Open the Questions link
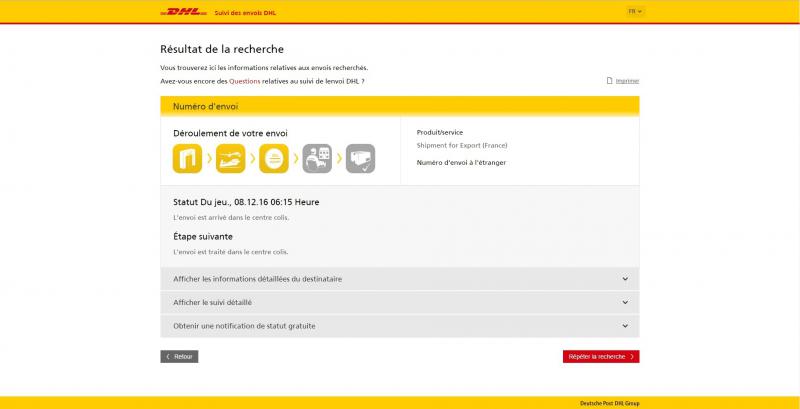This screenshot has height=409, width=800. 244,80
